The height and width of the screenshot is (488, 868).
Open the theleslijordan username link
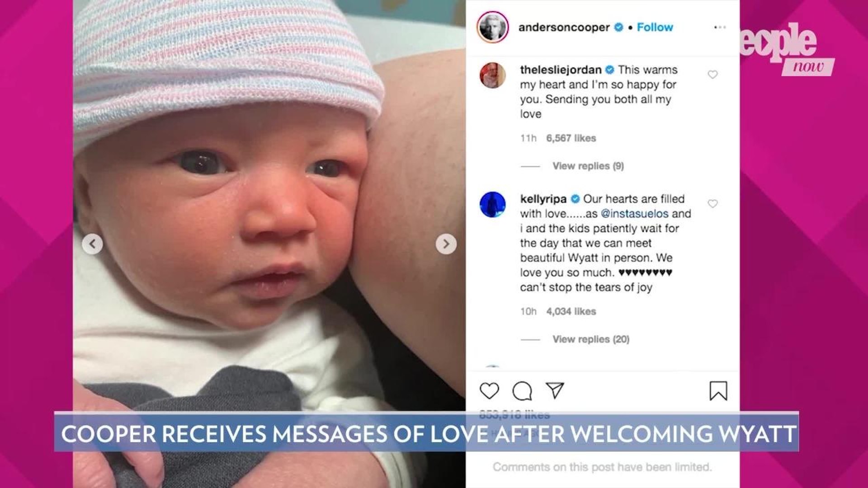tap(561, 70)
